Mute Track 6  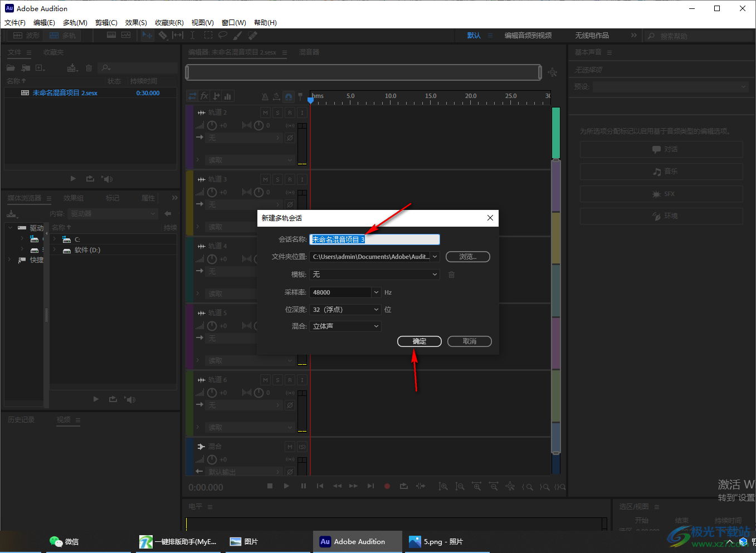(265, 380)
